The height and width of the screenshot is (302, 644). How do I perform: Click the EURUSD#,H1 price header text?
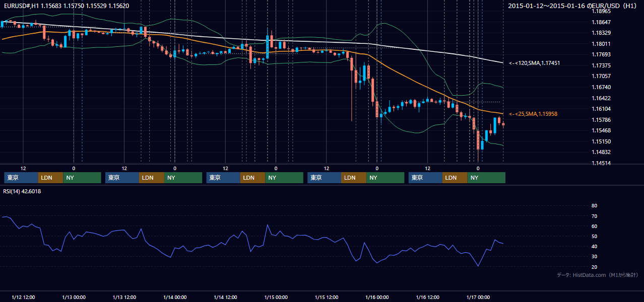[x=66, y=6]
